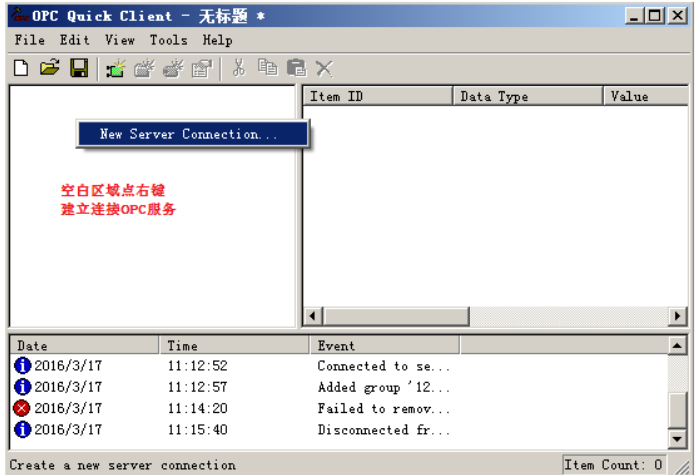Select the 'Disconnected fr...' event text
Image resolution: width=695 pixels, height=475 pixels.
pos(384,429)
